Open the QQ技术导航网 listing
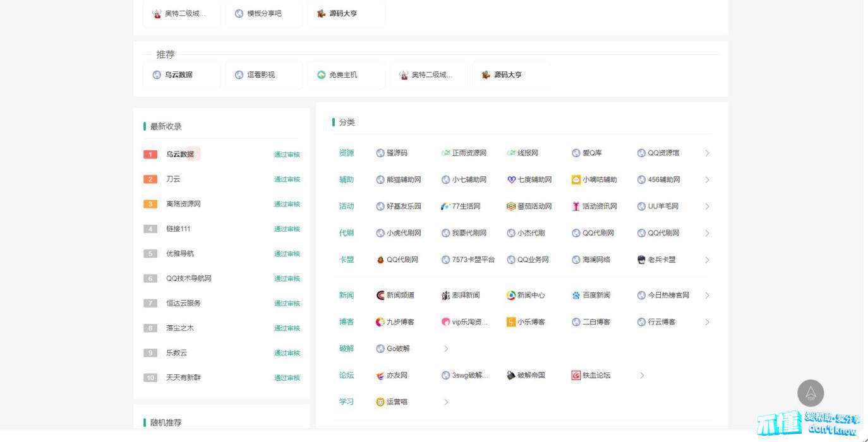 188,278
